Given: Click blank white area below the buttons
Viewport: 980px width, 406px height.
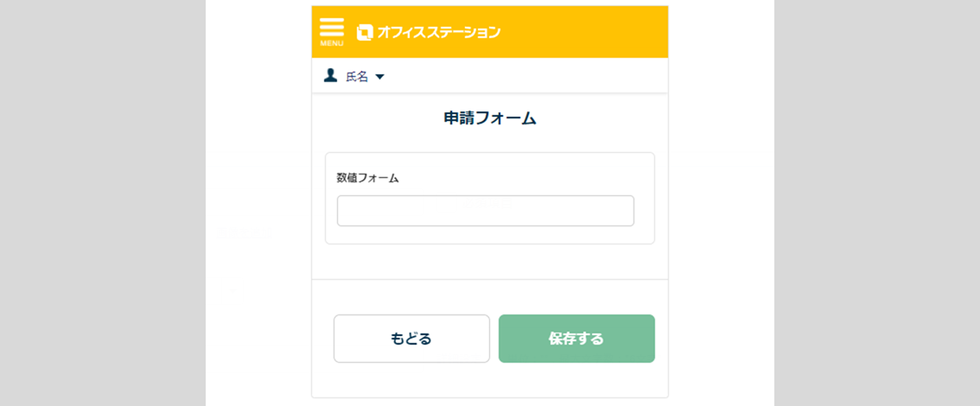Looking at the screenshot, I should (490, 380).
